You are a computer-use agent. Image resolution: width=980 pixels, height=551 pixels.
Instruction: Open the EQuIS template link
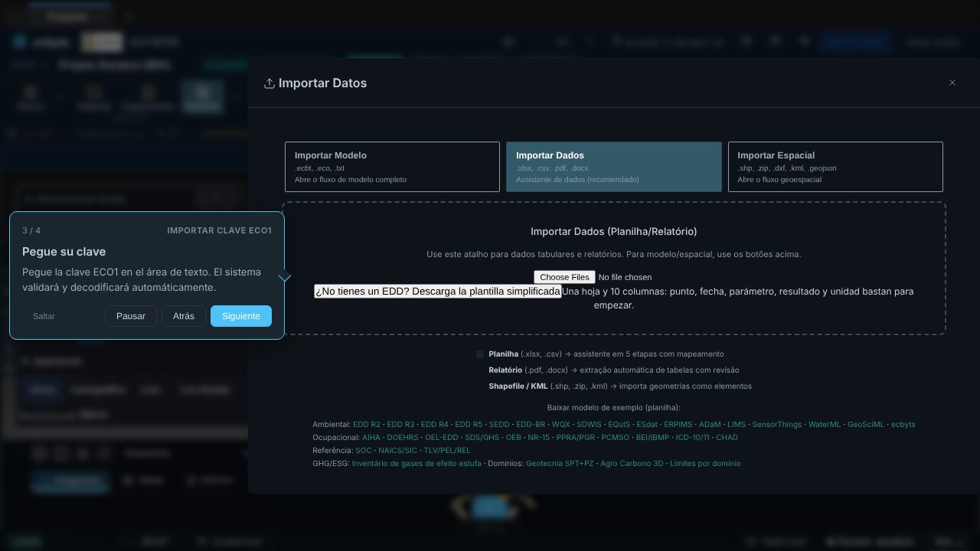(619, 424)
